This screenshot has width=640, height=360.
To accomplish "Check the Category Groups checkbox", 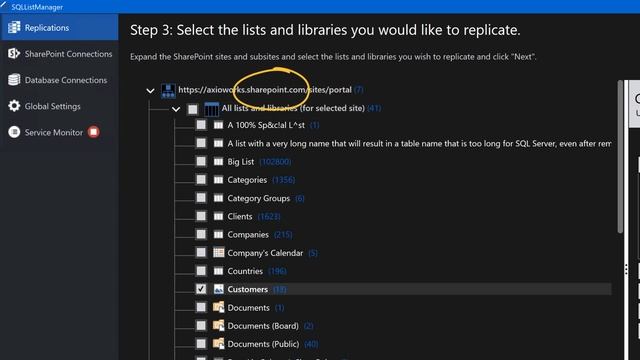I will click(x=201, y=198).
